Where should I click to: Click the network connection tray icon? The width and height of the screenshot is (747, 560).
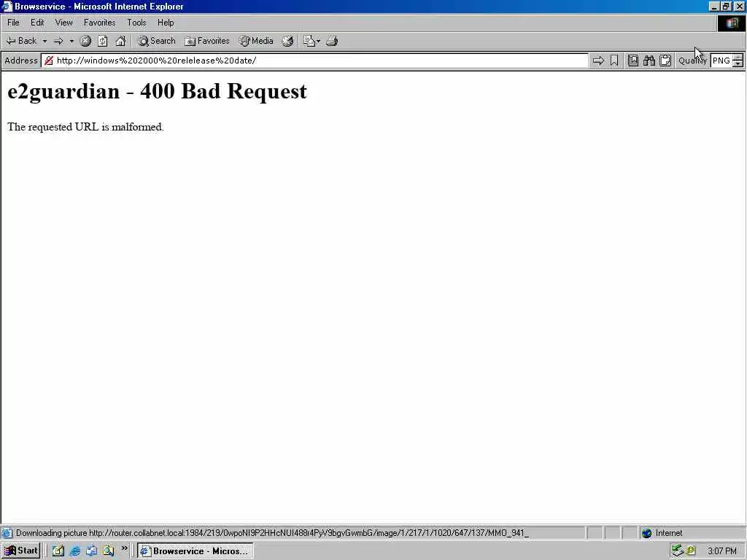coord(678,551)
